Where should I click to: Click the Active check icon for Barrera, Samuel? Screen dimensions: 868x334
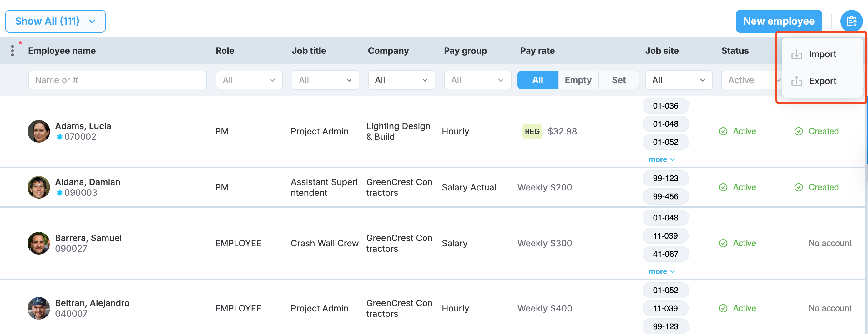tap(723, 243)
